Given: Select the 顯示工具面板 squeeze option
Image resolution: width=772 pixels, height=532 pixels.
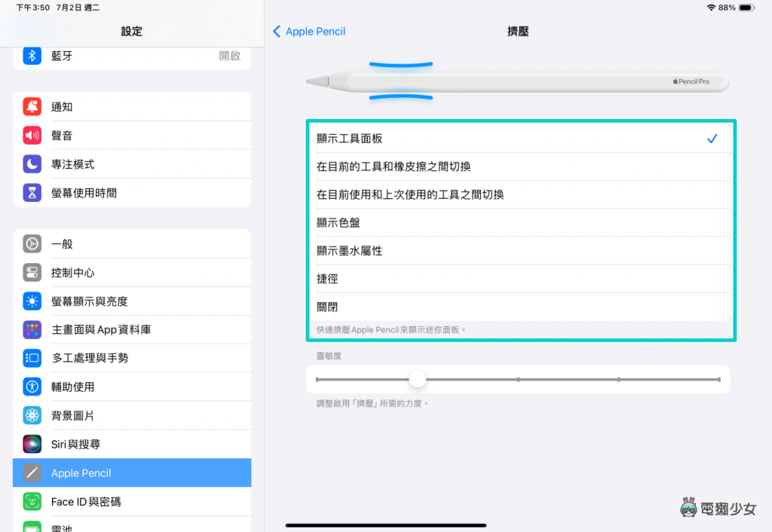Looking at the screenshot, I should (518, 139).
